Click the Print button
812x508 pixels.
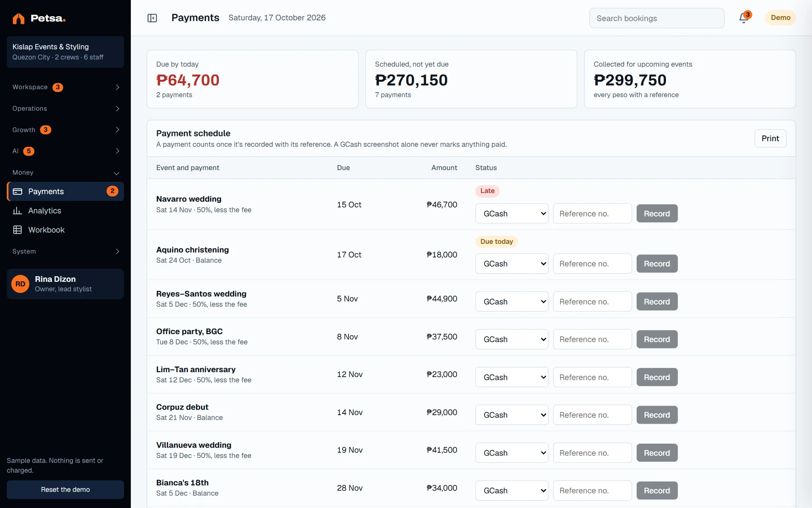tap(770, 138)
